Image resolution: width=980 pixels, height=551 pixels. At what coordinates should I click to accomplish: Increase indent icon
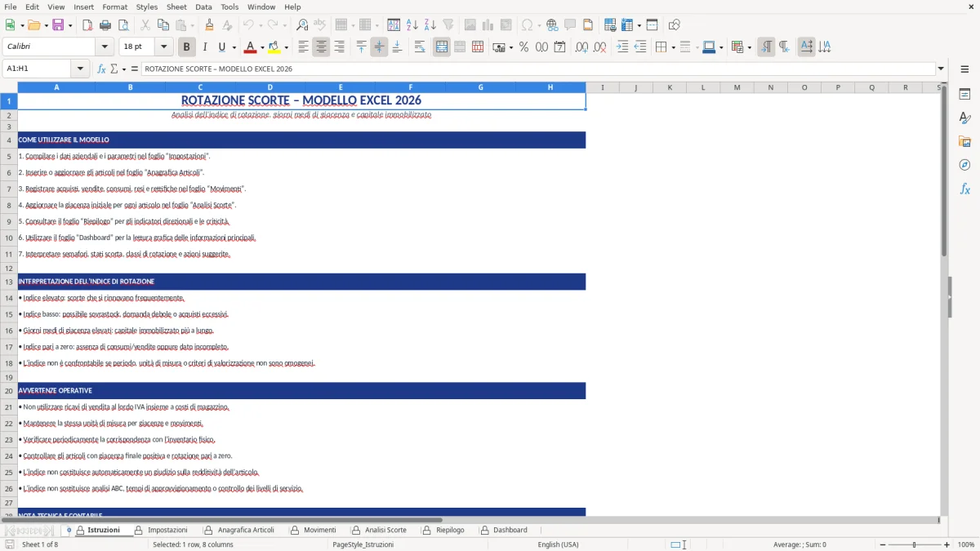pyautogui.click(x=622, y=47)
